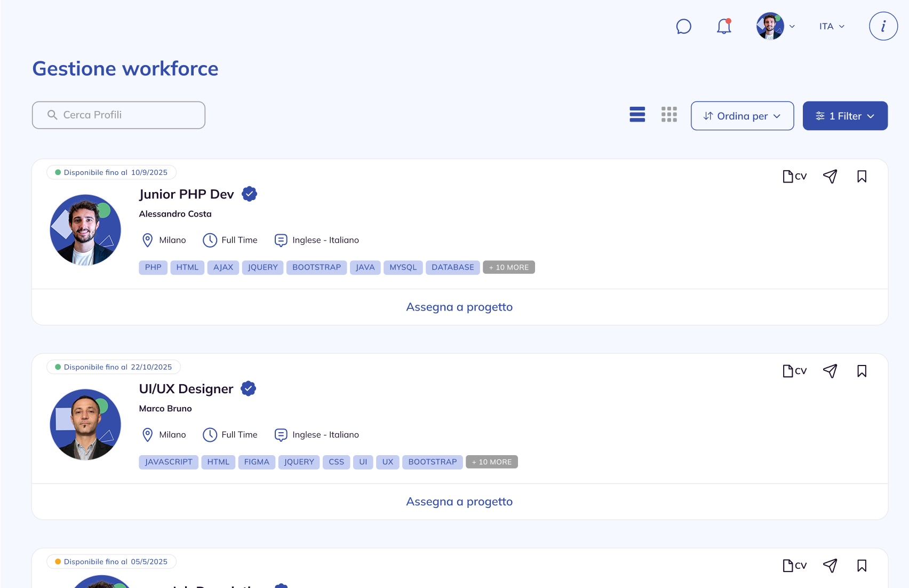This screenshot has height=588, width=909.
Task: Click JQUERY tag on Alessandro Costa card
Action: (262, 267)
